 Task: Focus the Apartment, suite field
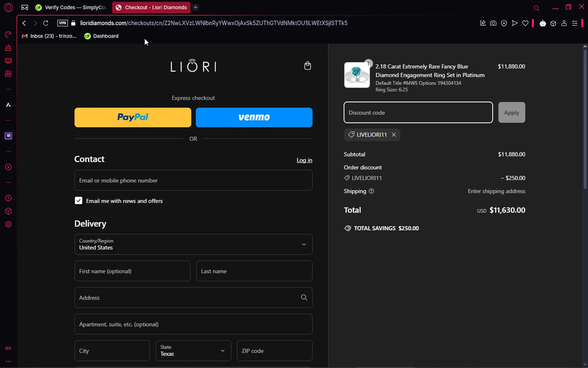[193, 324]
